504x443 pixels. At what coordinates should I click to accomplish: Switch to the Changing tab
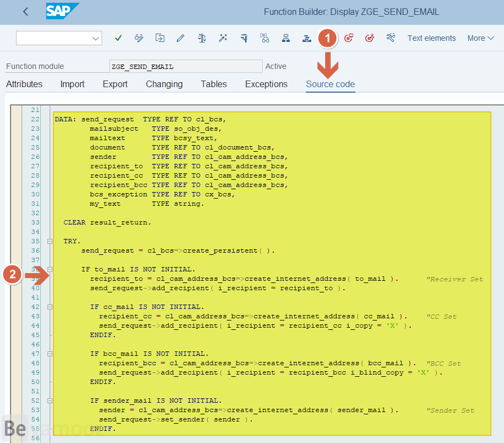(165, 84)
